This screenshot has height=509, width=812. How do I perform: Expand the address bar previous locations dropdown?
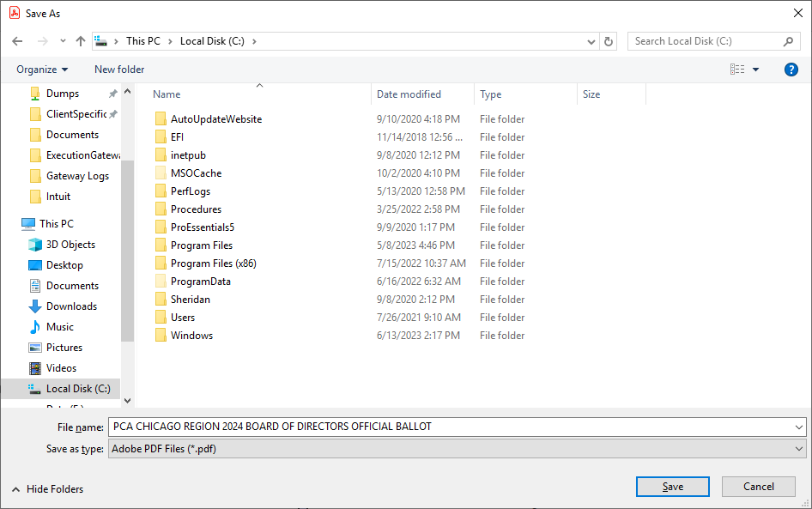(591, 41)
